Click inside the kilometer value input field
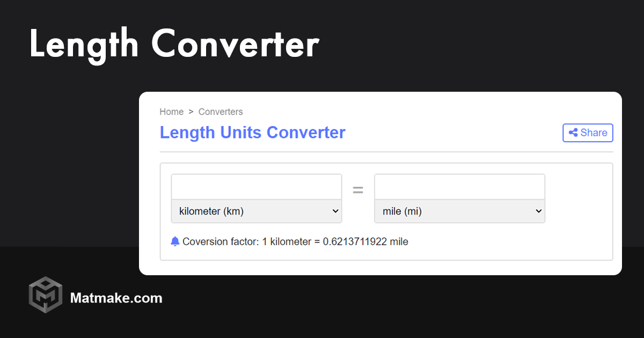 [x=256, y=186]
